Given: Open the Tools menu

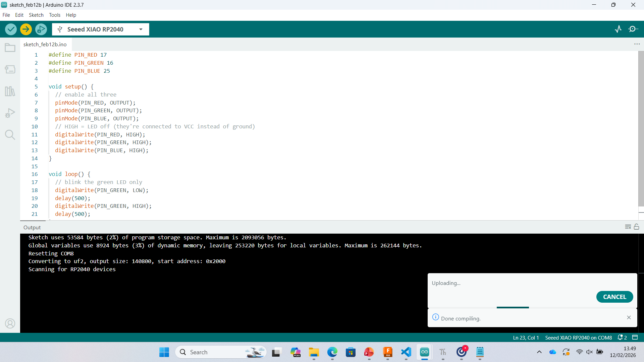Looking at the screenshot, I should pyautogui.click(x=54, y=15).
